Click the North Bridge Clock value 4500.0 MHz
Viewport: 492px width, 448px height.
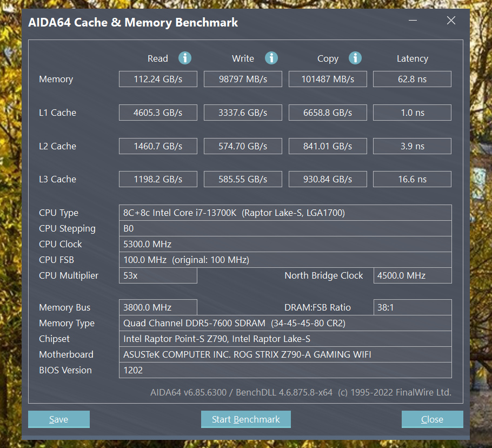tap(413, 275)
